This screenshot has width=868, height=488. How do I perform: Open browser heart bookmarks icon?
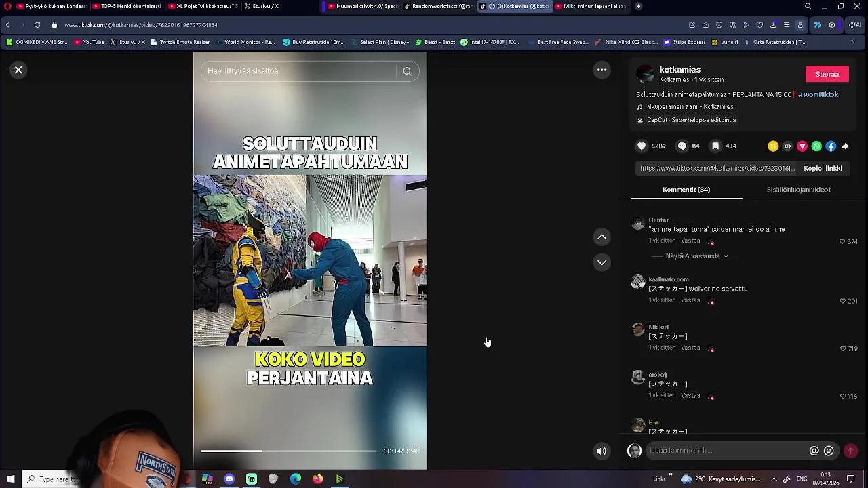click(759, 25)
